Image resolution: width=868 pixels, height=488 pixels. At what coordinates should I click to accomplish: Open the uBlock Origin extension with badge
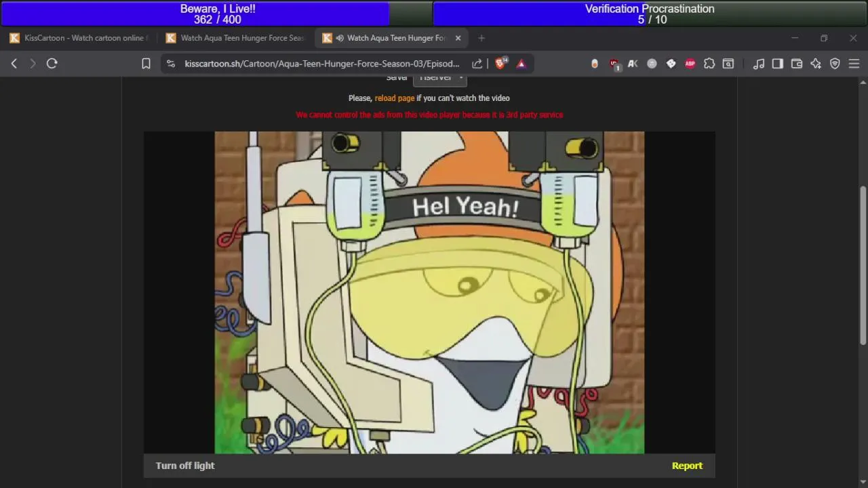pyautogui.click(x=614, y=64)
